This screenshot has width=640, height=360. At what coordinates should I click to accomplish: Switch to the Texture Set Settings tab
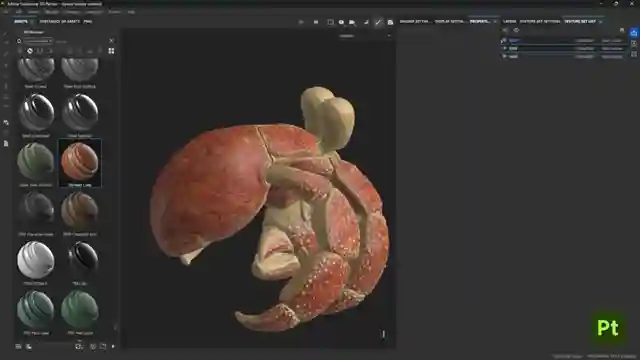coord(540,21)
